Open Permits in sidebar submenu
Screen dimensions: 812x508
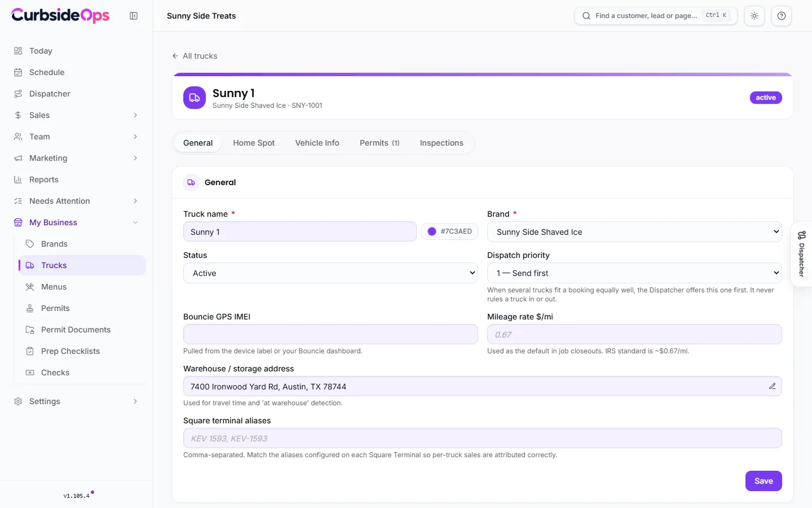82,308
